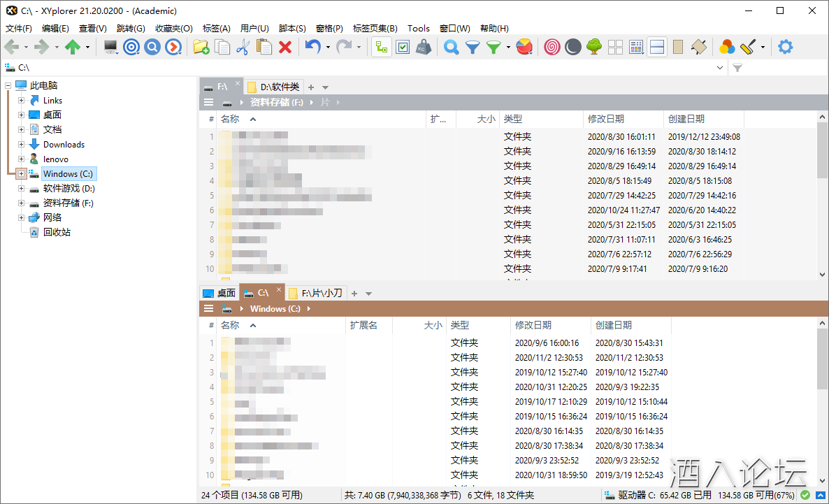Toggle the Selection checkboxes button
The width and height of the screenshot is (829, 504).
[403, 47]
